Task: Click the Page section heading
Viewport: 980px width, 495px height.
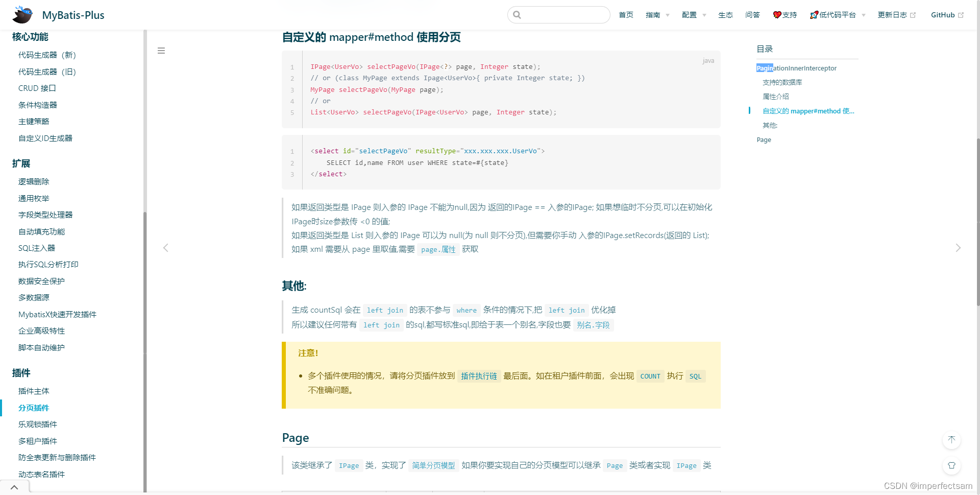Action: pos(296,438)
